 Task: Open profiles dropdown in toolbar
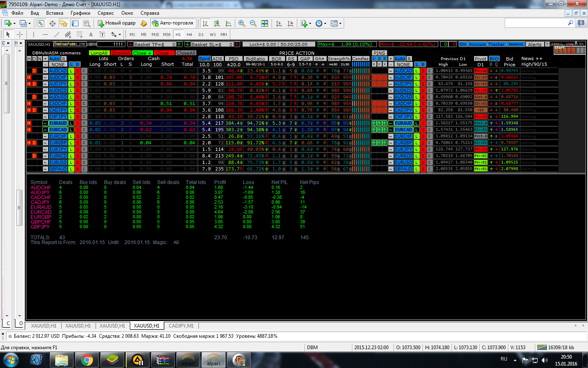[25, 23]
